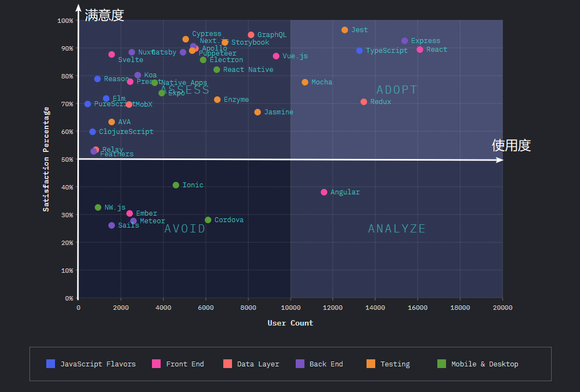Click the ADOPT quadrant label
The width and height of the screenshot is (580, 392).
(x=396, y=90)
